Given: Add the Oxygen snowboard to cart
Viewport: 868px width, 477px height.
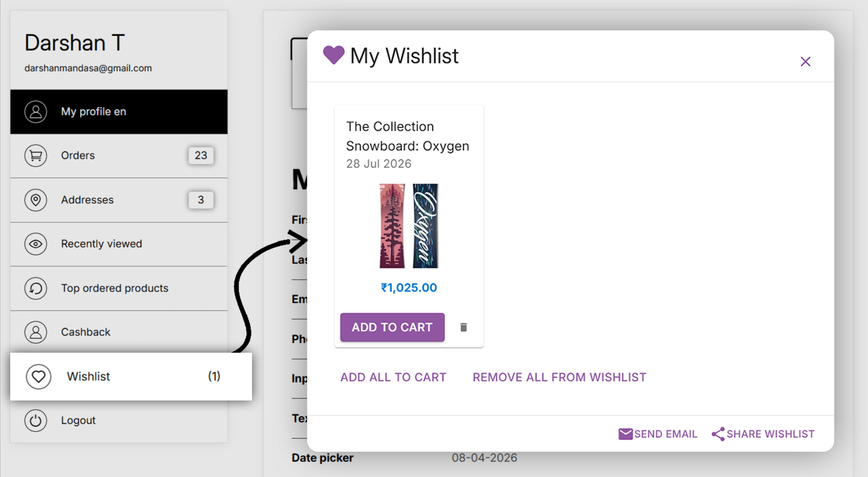Looking at the screenshot, I should pyautogui.click(x=392, y=327).
